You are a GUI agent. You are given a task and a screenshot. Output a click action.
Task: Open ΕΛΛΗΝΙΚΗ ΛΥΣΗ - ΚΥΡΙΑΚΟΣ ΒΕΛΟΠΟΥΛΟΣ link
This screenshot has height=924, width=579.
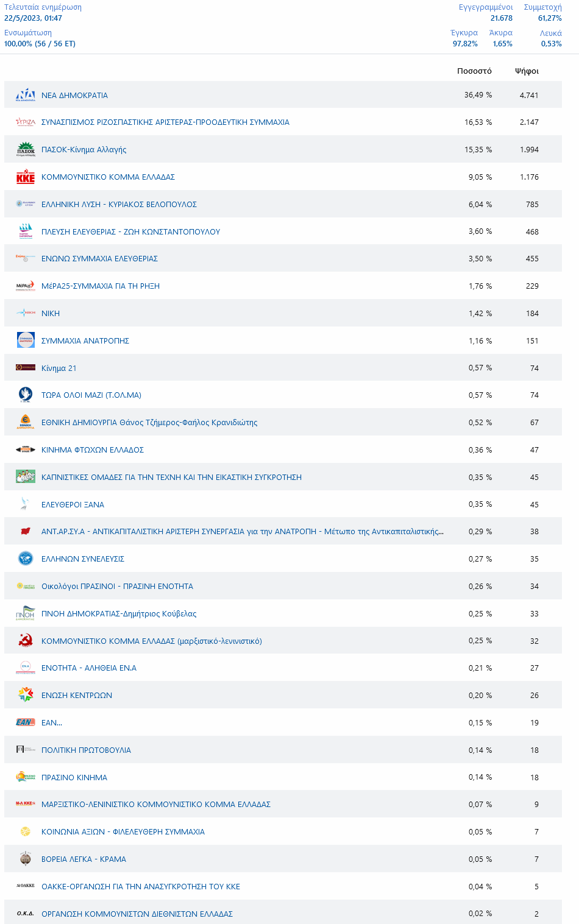tap(119, 205)
